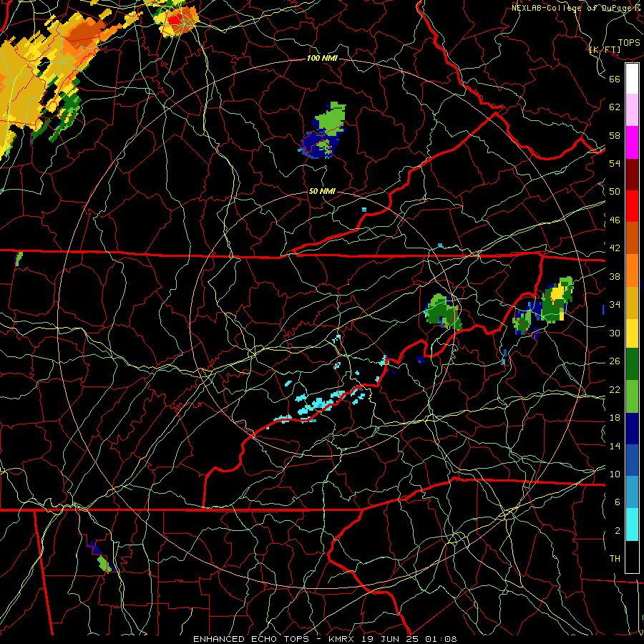644x644 pixels.
Task: Click the magenta legend swatch
Action: [x=632, y=142]
